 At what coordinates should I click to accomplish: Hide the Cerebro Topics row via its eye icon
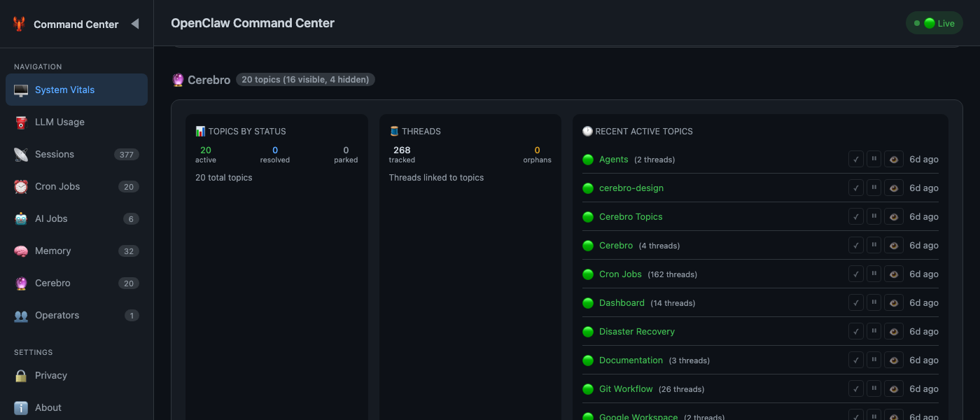coord(894,217)
